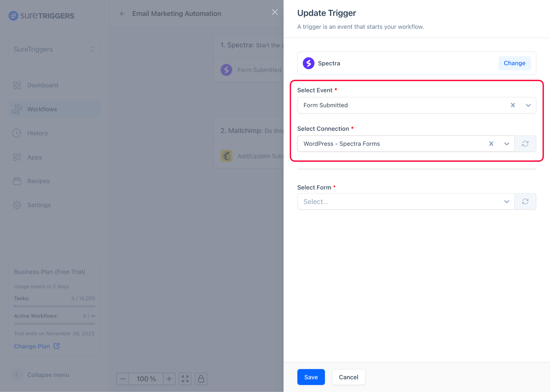Collapse the left sidebar menu
Image resolution: width=550 pixels, height=392 pixels.
click(x=17, y=375)
